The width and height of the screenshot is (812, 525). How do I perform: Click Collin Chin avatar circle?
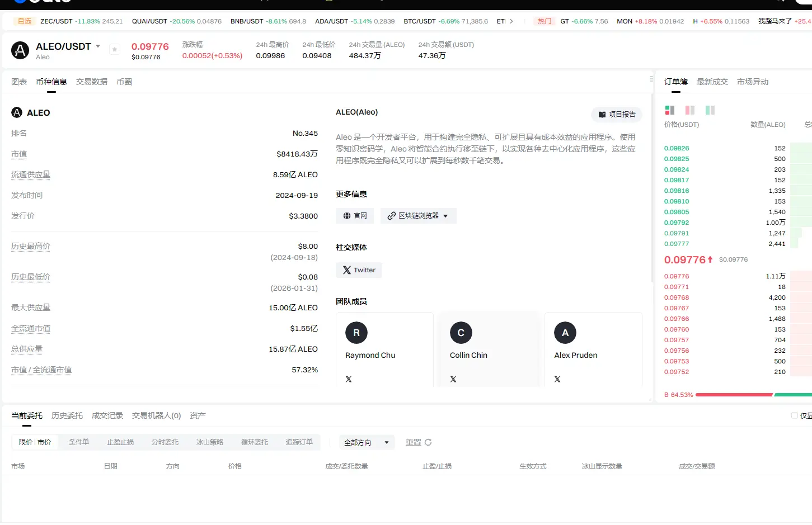click(461, 333)
